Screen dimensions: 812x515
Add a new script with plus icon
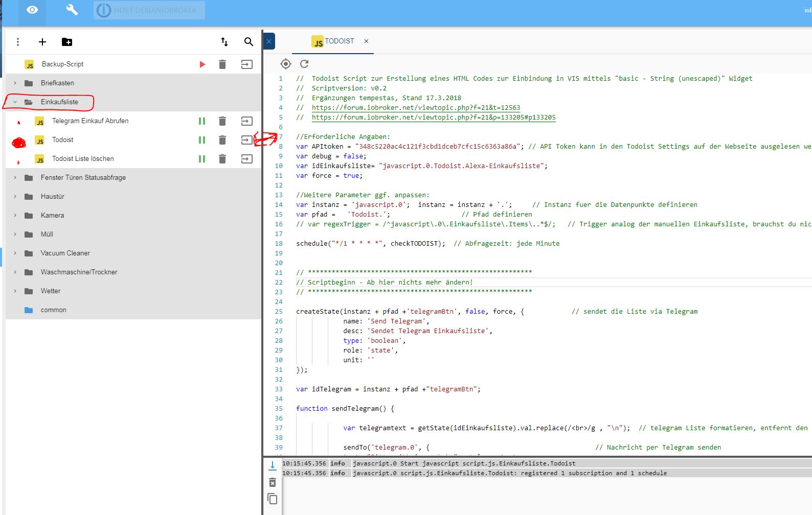(42, 42)
